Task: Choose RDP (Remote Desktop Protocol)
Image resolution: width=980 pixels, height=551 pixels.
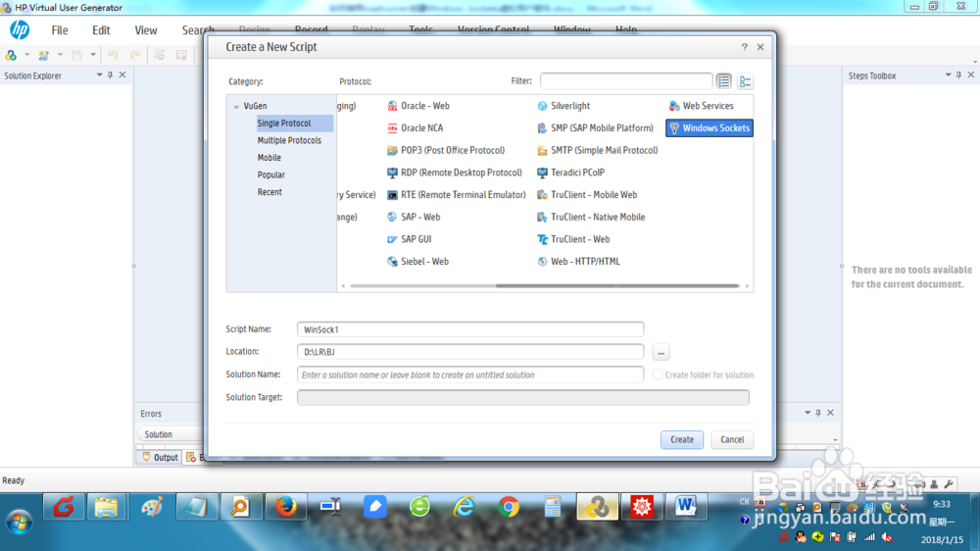Action: [455, 172]
